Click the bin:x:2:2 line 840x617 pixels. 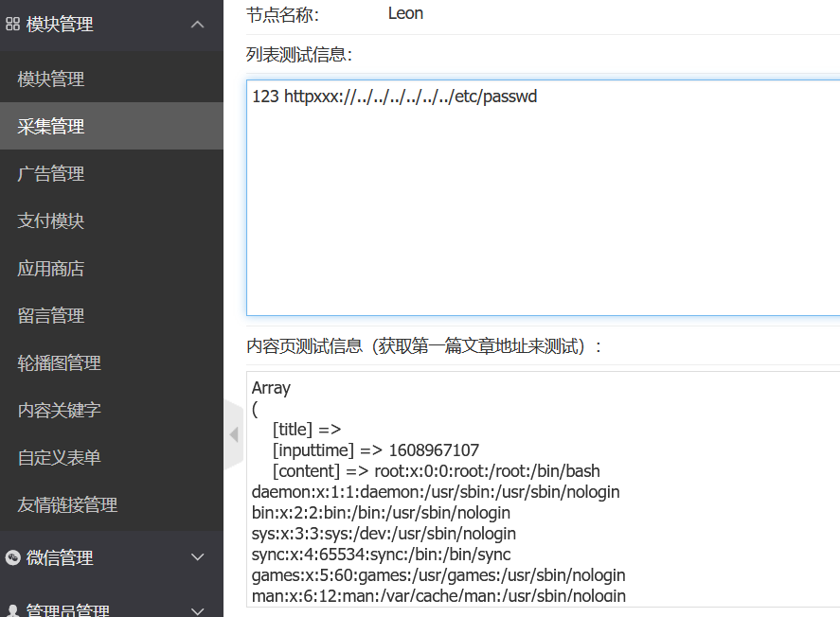[381, 513]
